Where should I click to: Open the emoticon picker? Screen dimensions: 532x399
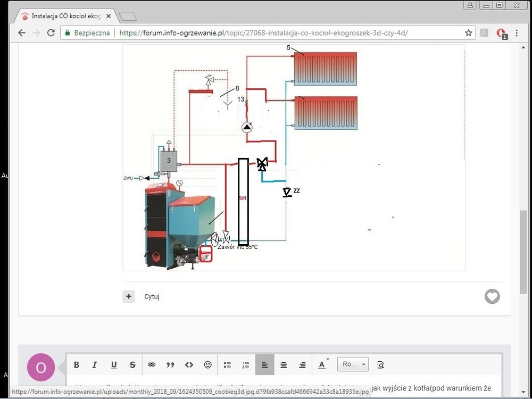click(208, 365)
